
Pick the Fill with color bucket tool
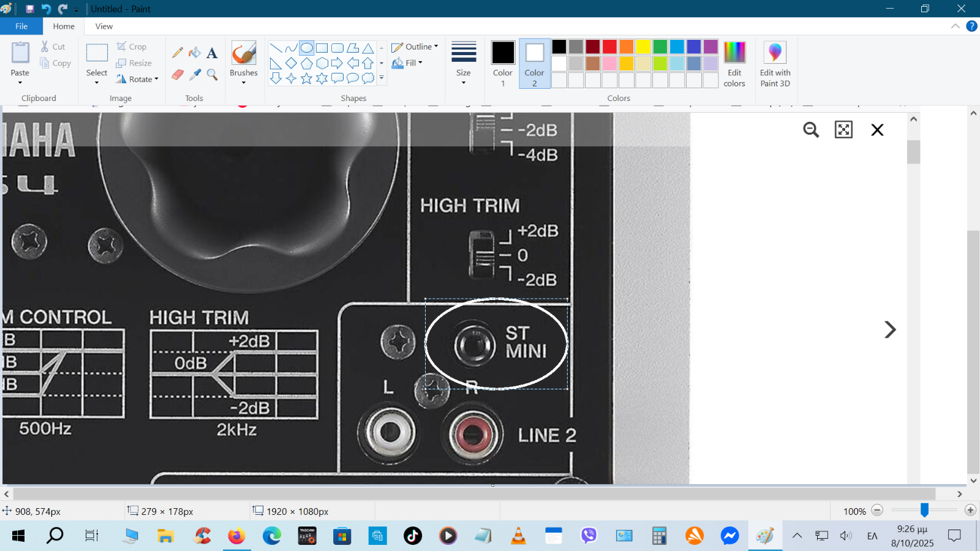click(195, 53)
